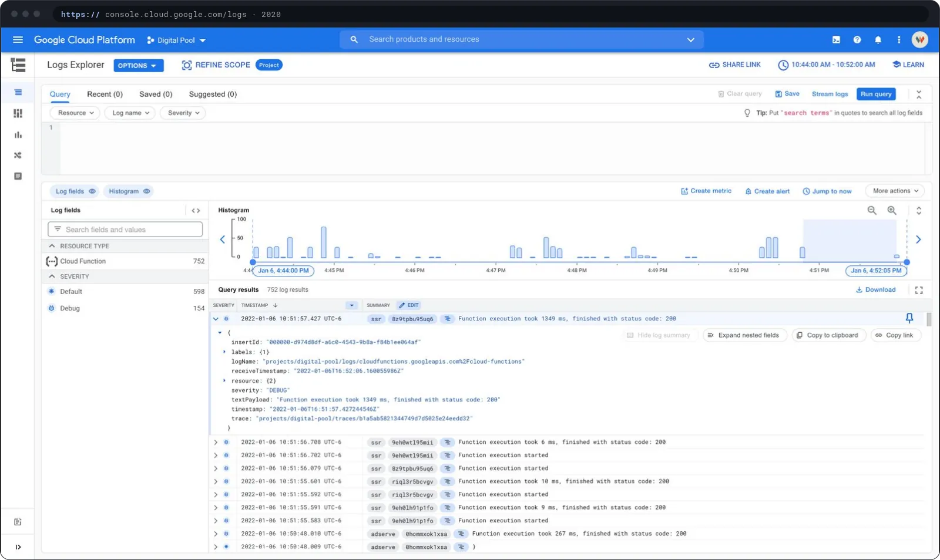Image resolution: width=940 pixels, height=560 pixels.
Task: Open the Severity filter dropdown
Action: [x=183, y=113]
